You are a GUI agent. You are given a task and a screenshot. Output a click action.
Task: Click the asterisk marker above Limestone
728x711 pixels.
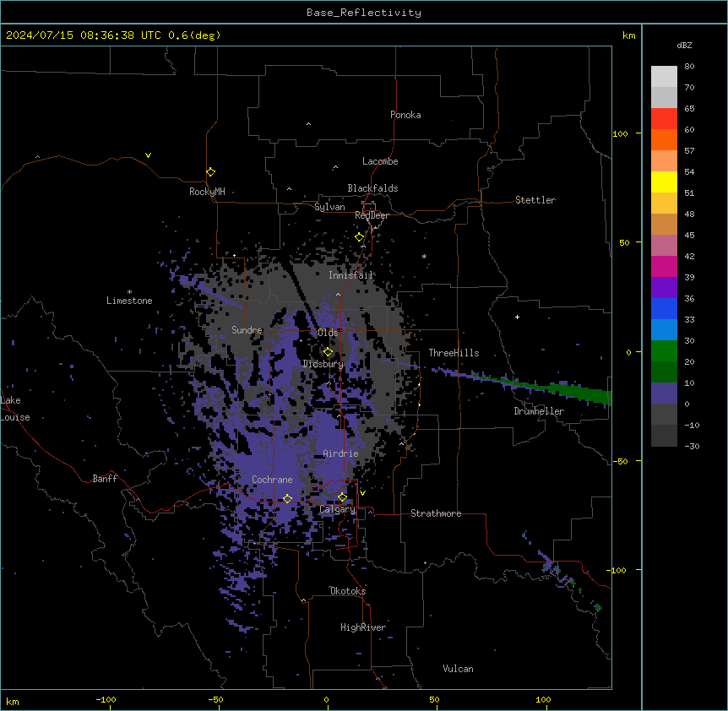(129, 292)
